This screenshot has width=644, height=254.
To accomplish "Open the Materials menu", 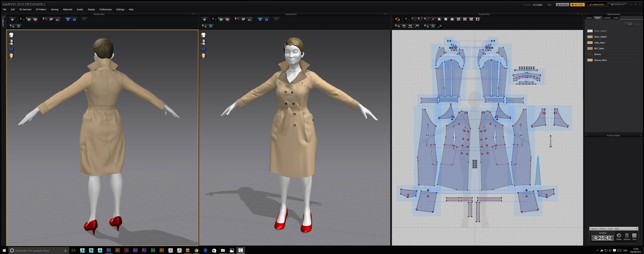I will click(68, 9).
